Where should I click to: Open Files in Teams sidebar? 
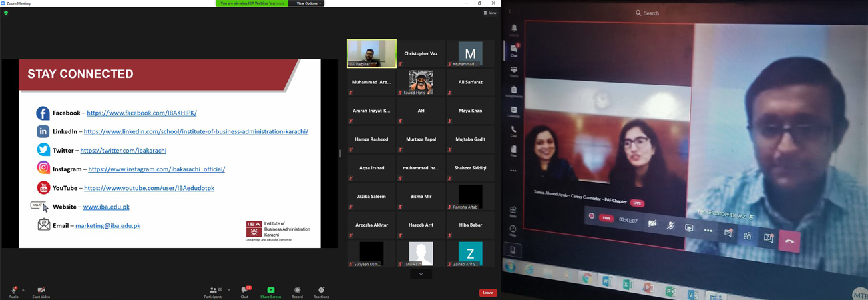pyautogui.click(x=514, y=151)
